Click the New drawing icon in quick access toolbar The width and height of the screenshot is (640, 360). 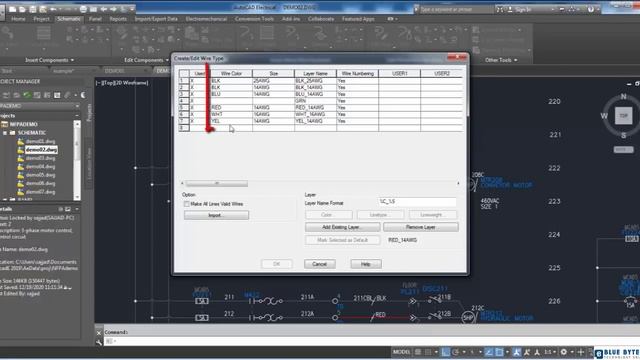(13, 9)
